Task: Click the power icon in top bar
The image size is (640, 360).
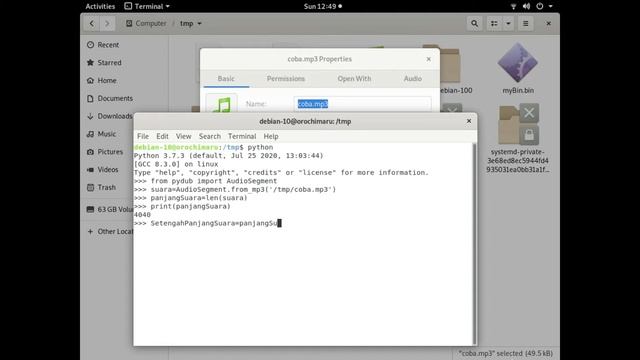Action: [540, 6]
